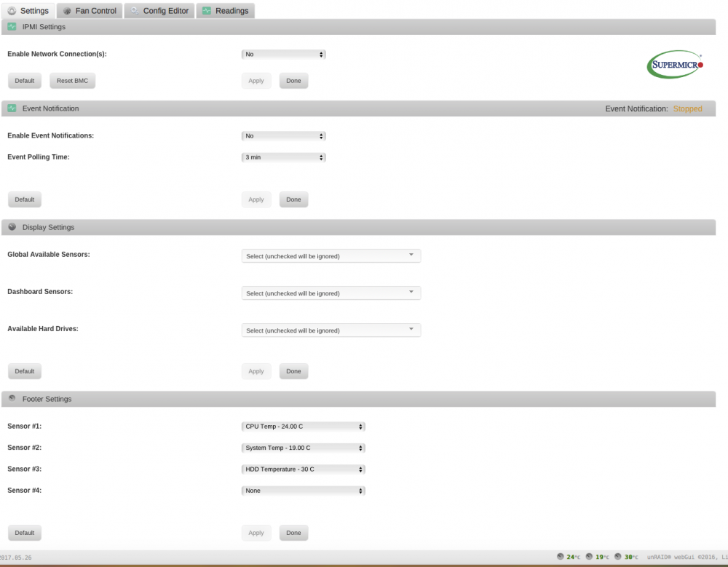Click the Footer Settings header icon

pos(12,398)
